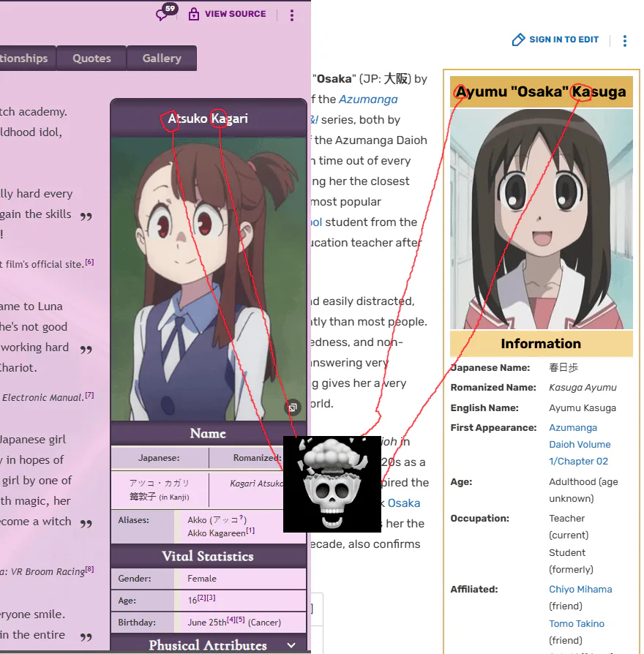
Task: Click the Ayumu "Osaka" Kasuga infobox title
Action: [542, 91]
